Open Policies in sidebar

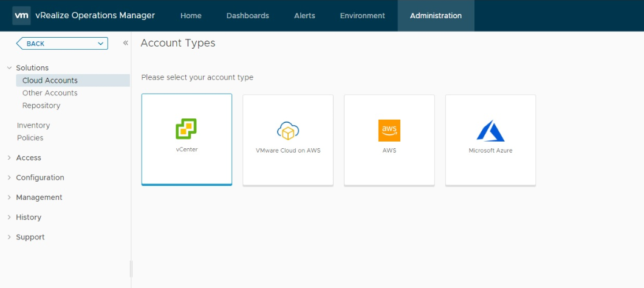tap(30, 138)
